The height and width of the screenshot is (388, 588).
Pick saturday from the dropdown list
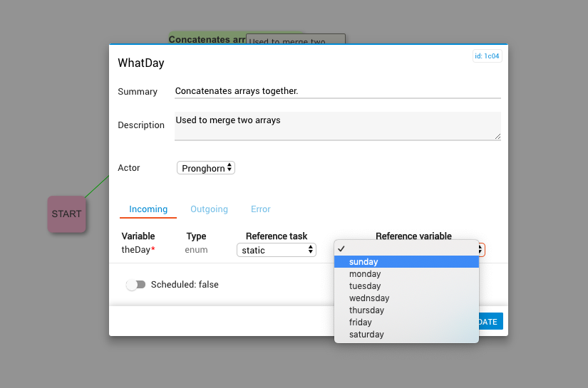pyautogui.click(x=366, y=335)
